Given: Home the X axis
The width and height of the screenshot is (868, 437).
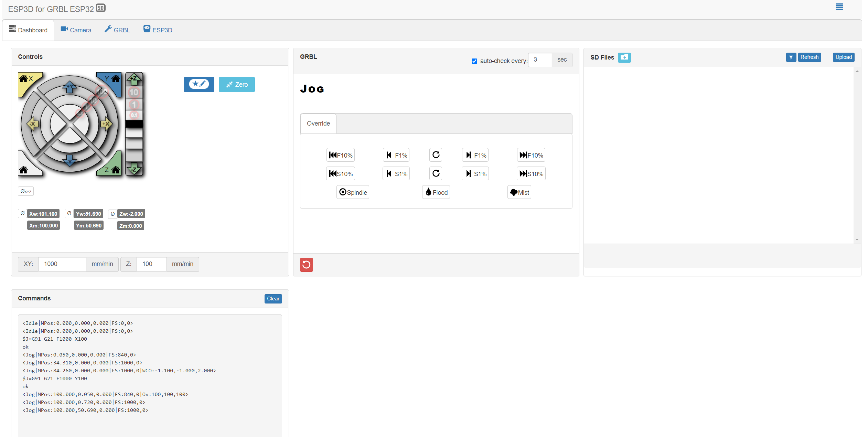Looking at the screenshot, I should pyautogui.click(x=26, y=81).
